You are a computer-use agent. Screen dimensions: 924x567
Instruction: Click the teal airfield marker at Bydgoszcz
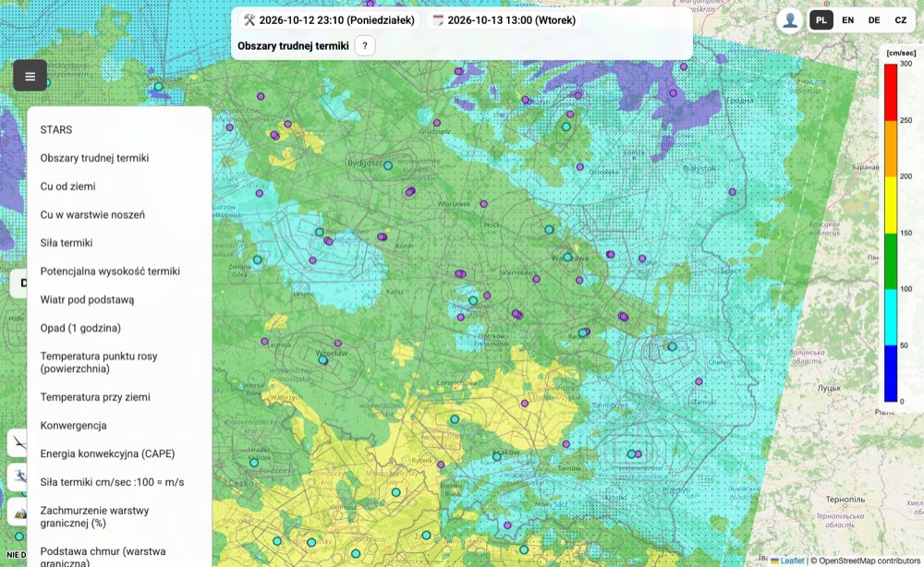(388, 165)
